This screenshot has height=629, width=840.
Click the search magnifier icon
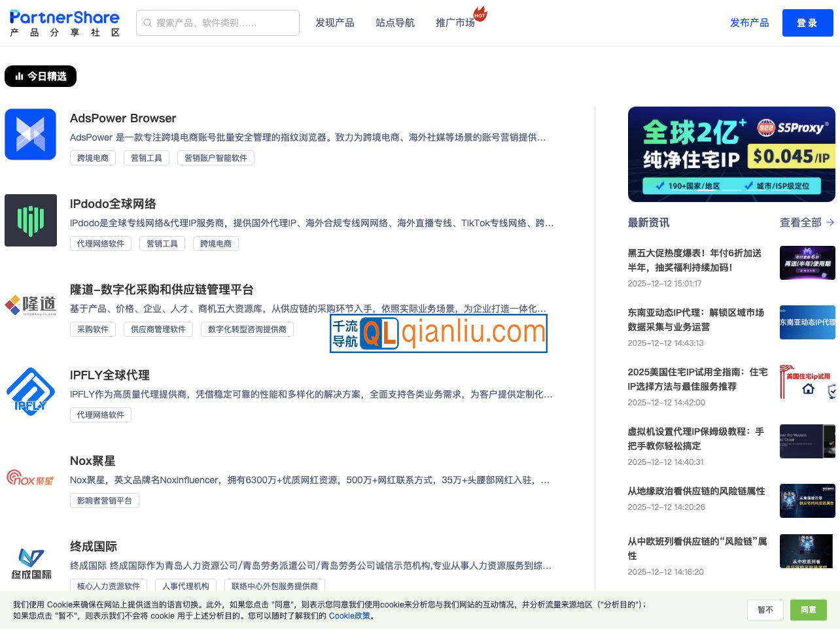148,22
